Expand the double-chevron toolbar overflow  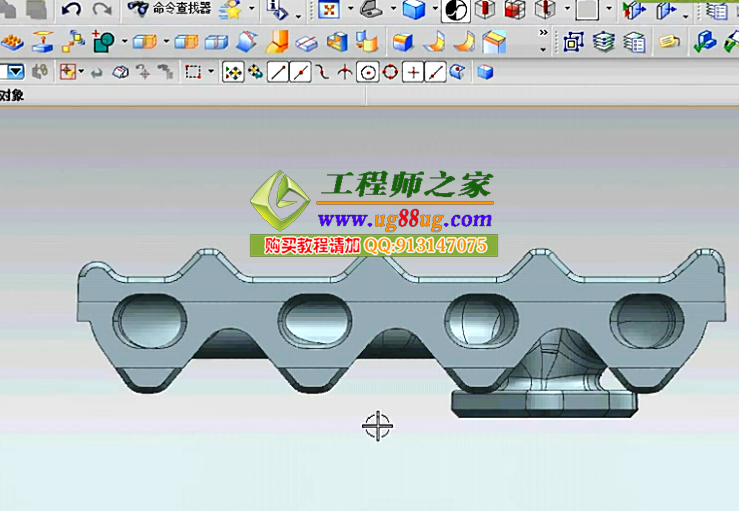pos(543,33)
